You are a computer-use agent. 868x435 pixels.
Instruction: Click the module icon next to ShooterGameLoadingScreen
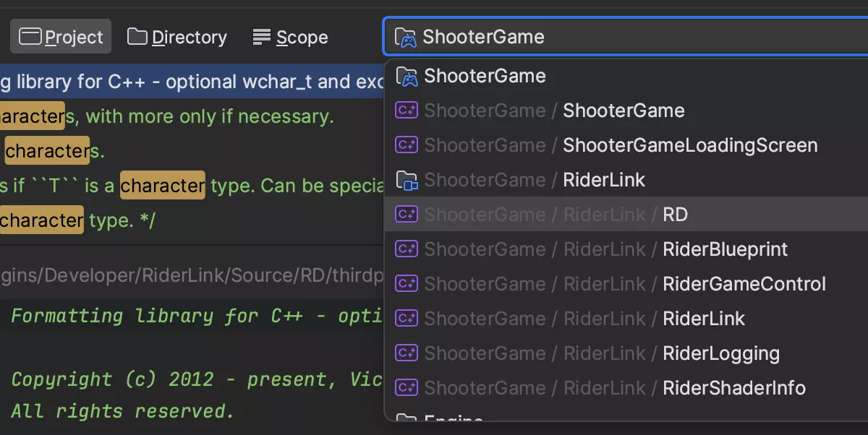[x=407, y=145]
